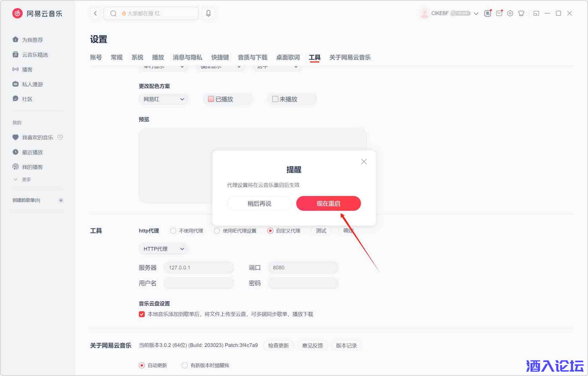Uncheck the 本地音乐添加到歌单后 cloud upload checkbox

click(x=142, y=314)
